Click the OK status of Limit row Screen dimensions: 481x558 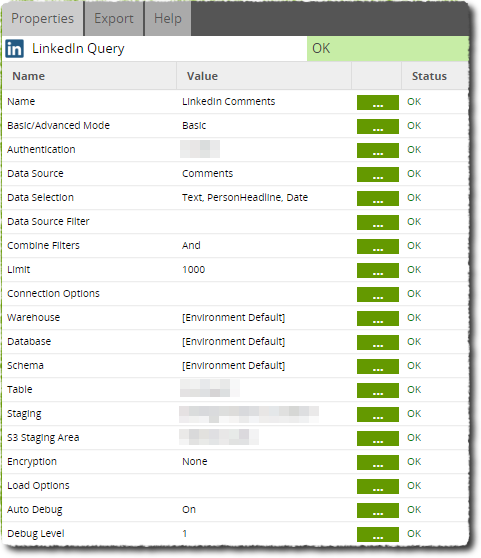tap(414, 269)
